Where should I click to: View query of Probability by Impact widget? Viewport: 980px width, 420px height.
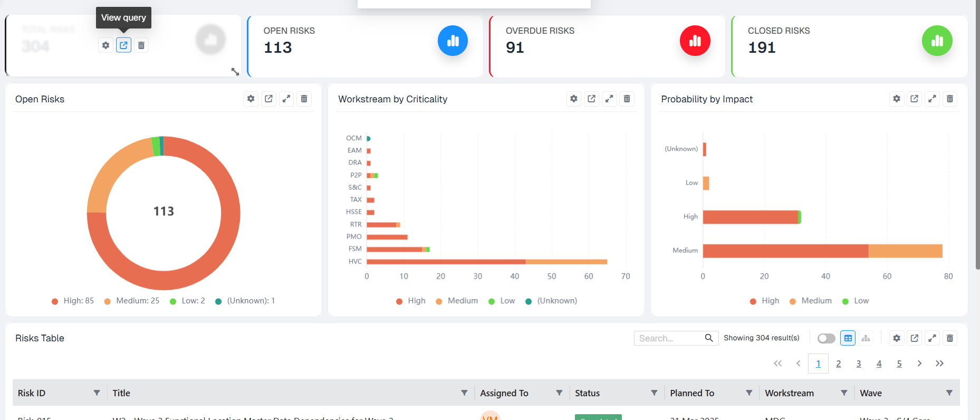915,99
